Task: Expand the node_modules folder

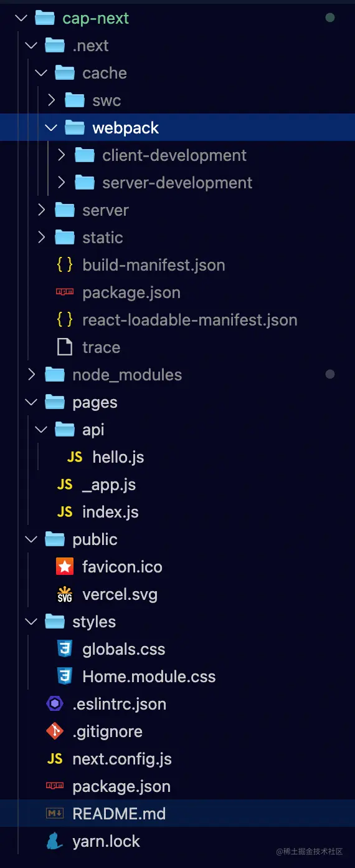Action: 31,375
